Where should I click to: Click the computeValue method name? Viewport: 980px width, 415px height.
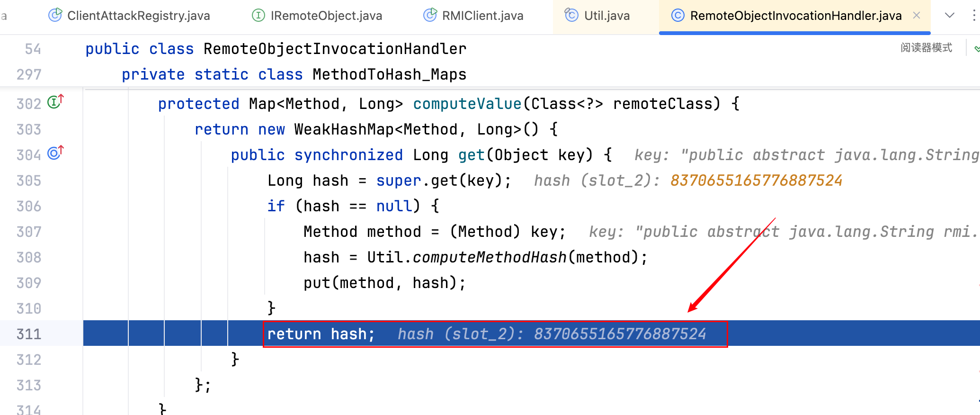[x=467, y=104]
